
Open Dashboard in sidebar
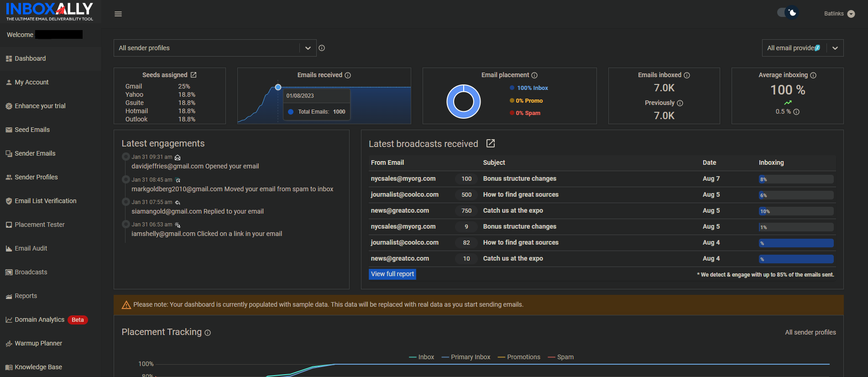click(51, 58)
